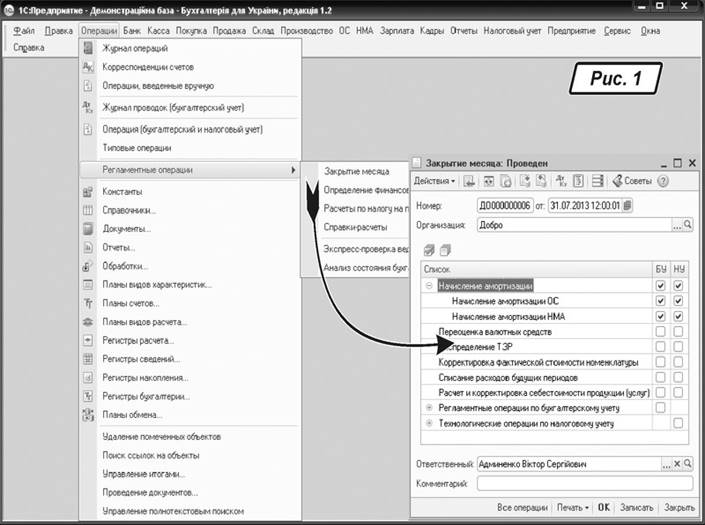This screenshot has width=705, height=525.
Task: Click the check-all icon above the list
Action: click(x=429, y=250)
